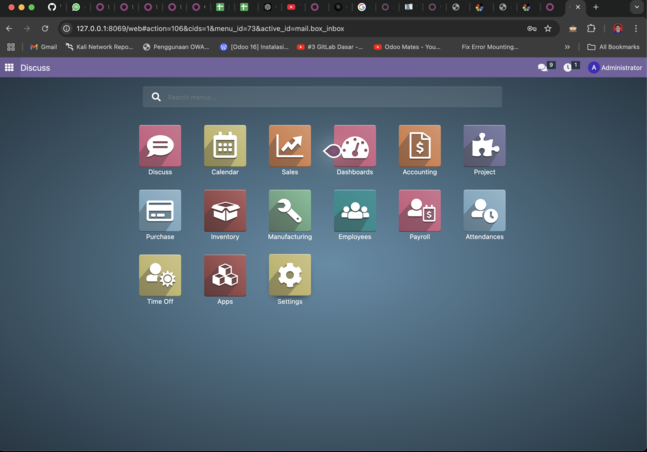This screenshot has width=647, height=452.
Task: Open the conversations messages dropdown
Action: click(543, 68)
